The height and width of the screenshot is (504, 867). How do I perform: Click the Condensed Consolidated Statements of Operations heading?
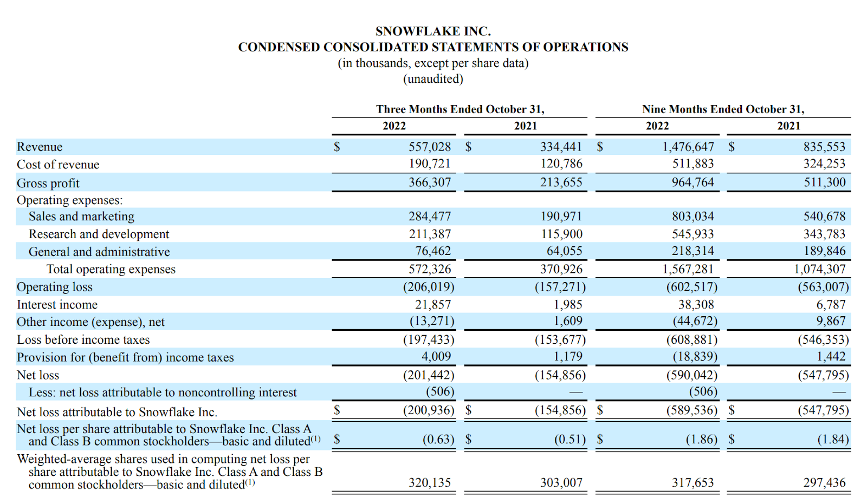pos(433,47)
